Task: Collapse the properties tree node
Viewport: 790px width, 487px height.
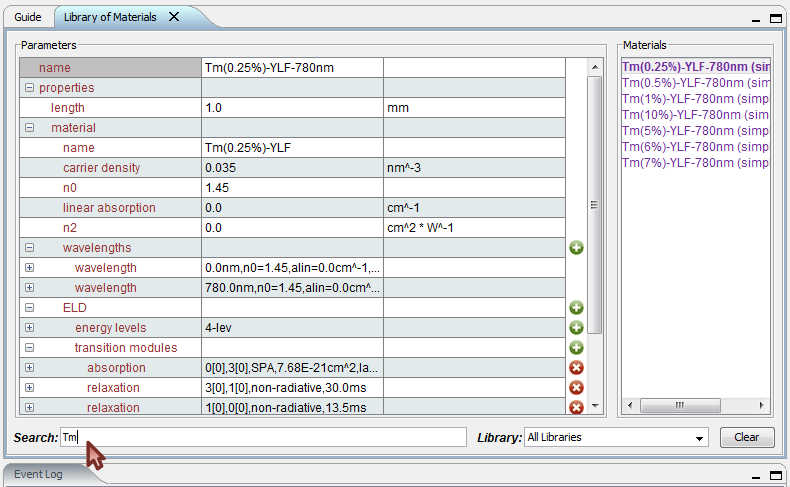Action: tap(29, 88)
